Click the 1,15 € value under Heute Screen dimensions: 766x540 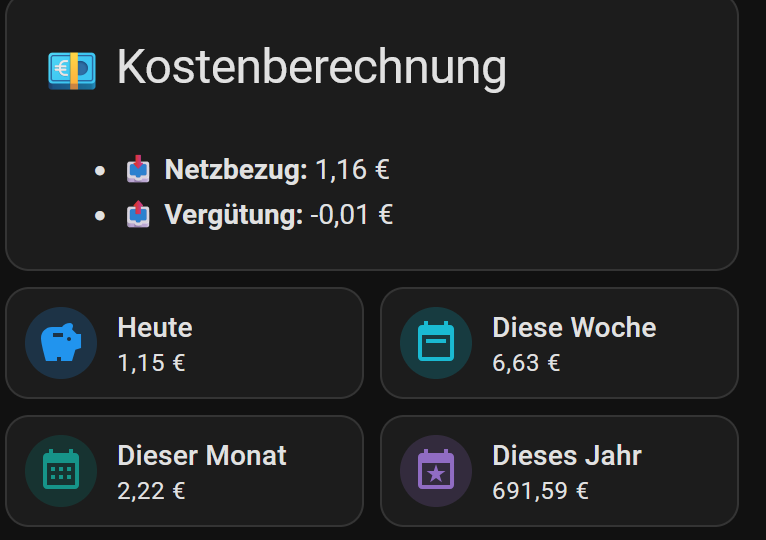tap(151, 362)
